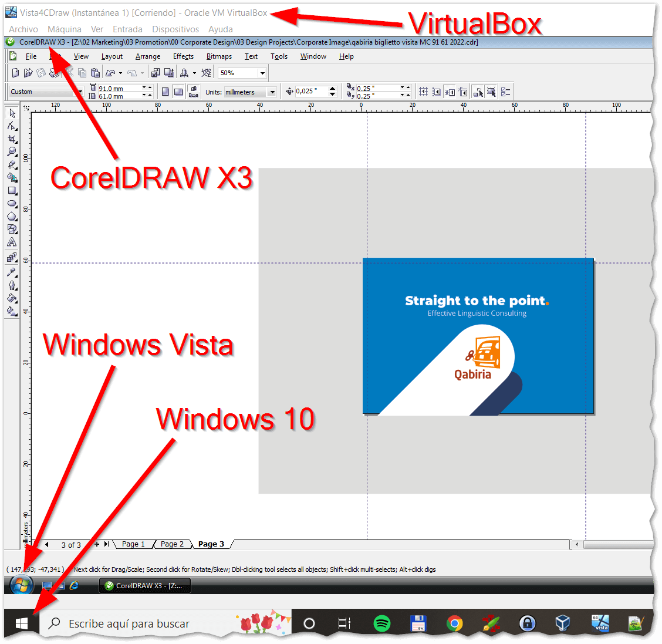662x644 pixels.
Task: Click the Save document button
Action: coord(40,73)
